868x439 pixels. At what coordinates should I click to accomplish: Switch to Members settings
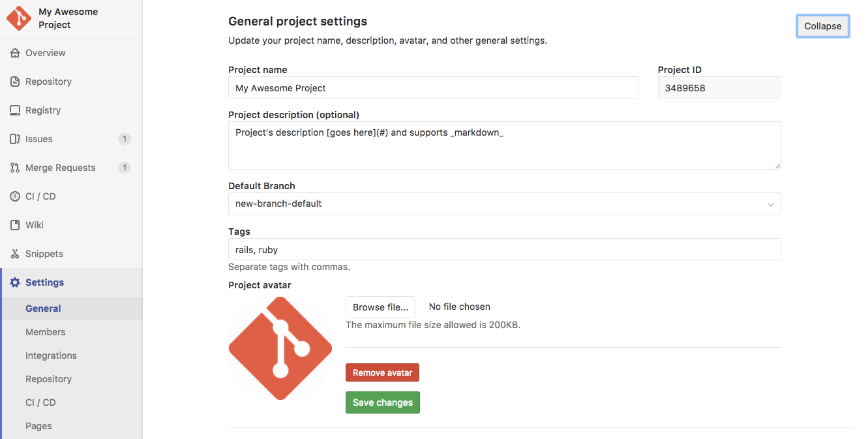(45, 332)
